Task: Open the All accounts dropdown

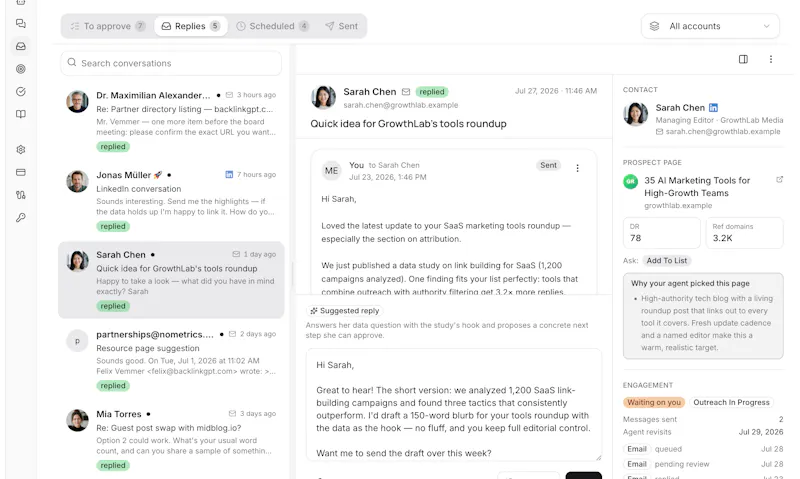Action: [x=710, y=26]
